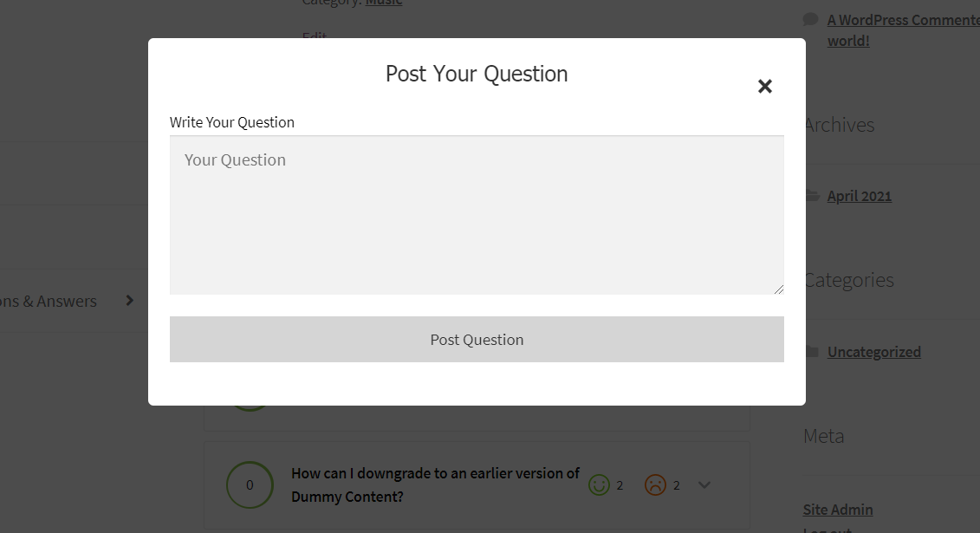Click the "world!" post link
Viewport: 980px width, 533px height.
[x=848, y=41]
